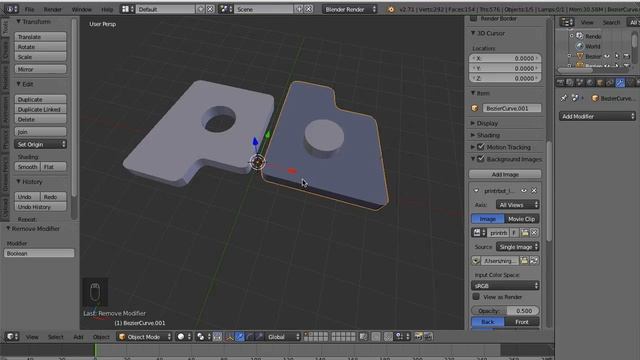Open the Object properties tab cube icon

point(600,83)
